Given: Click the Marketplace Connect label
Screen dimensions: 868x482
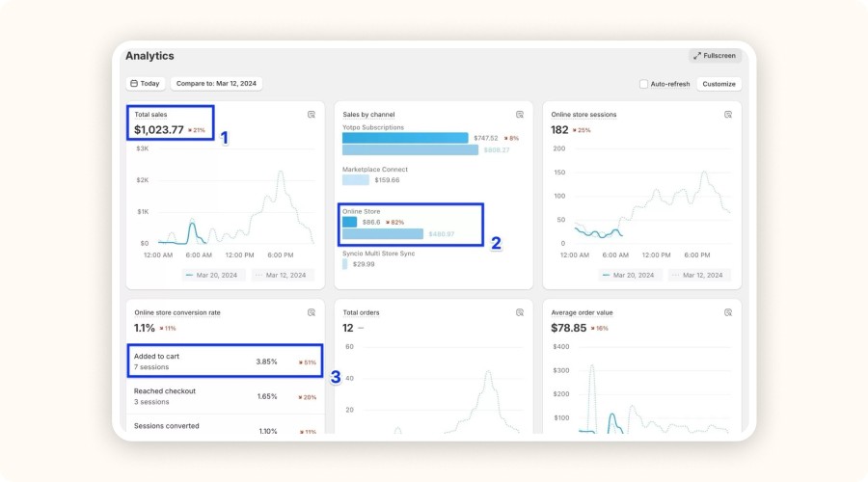Looking at the screenshot, I should (375, 170).
